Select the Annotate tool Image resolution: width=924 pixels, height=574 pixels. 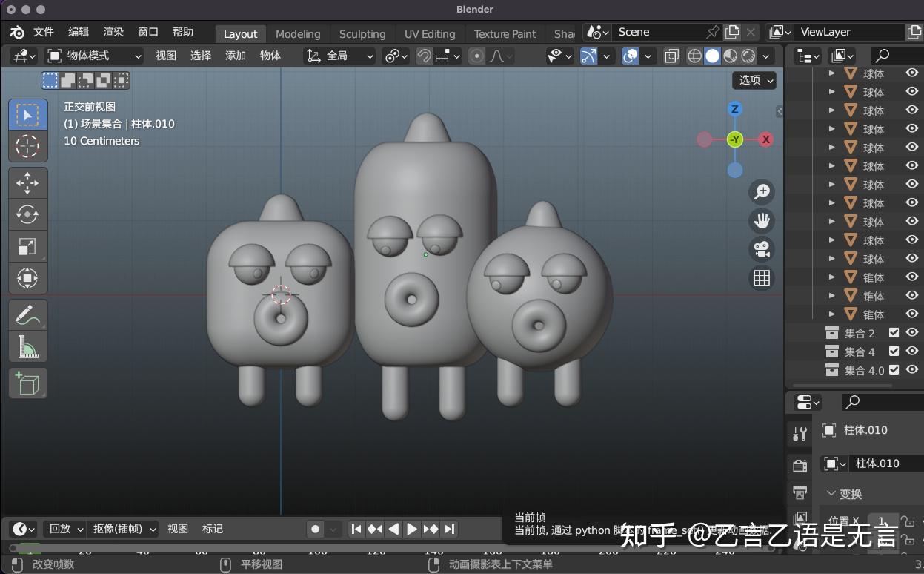(x=27, y=314)
